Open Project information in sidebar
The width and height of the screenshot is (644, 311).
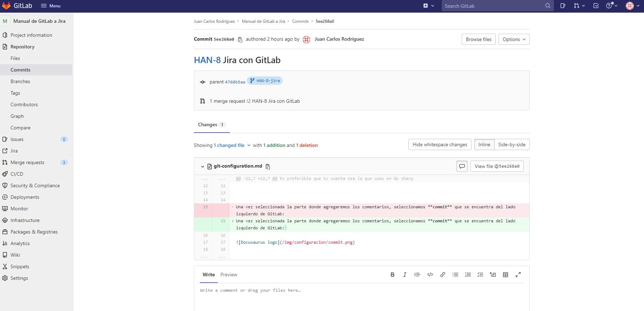pos(31,35)
